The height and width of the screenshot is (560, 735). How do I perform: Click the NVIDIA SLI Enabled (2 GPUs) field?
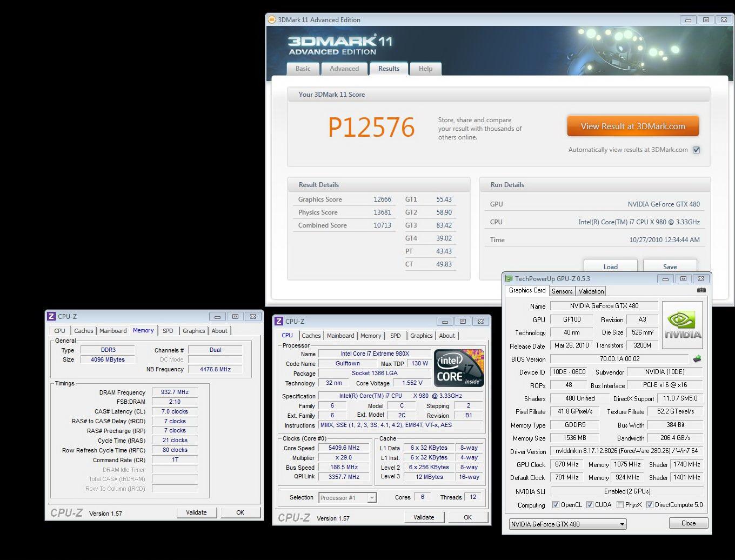point(627,491)
